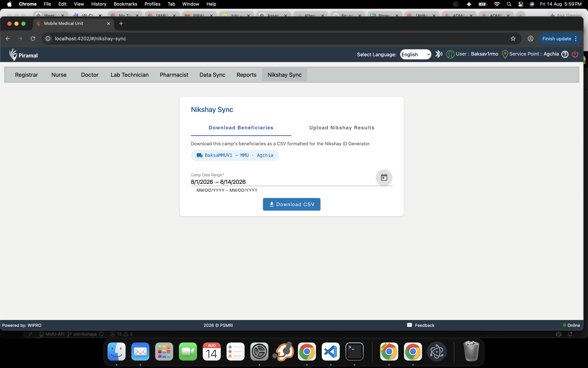Viewport: 588px width, 368px height.
Task: Click the Bluetooth device icon in header
Action: (439, 54)
